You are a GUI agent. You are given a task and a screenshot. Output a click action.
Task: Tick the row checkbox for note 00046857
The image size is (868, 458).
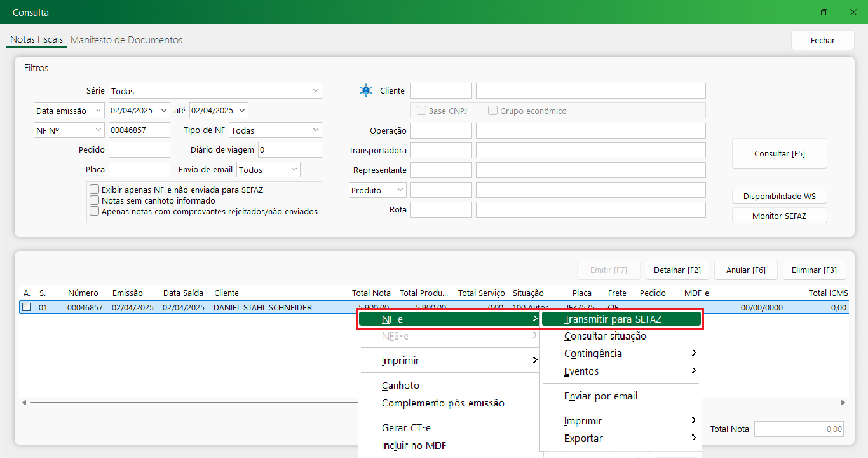(27, 307)
